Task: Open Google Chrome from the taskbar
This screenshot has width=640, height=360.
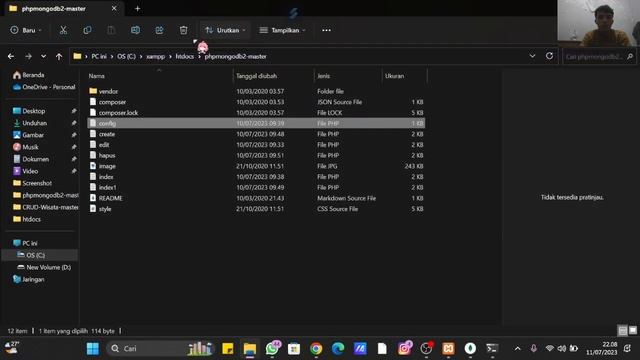Action: tap(316, 349)
